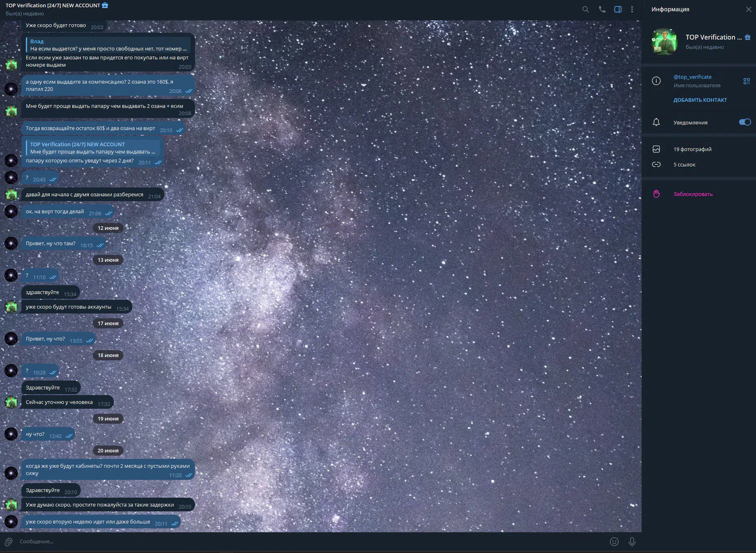Image resolution: width=756 pixels, height=553 pixels.
Task: Select message 'уже скоро вторую неделю идет'
Action: tap(101, 522)
